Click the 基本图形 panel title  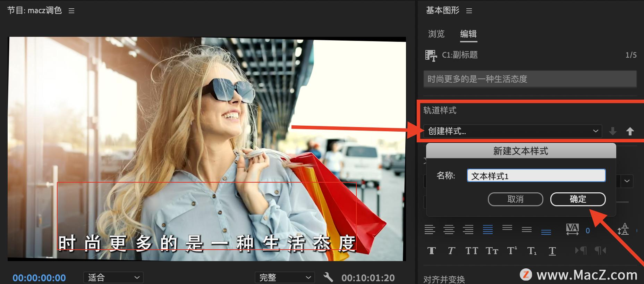(x=443, y=10)
